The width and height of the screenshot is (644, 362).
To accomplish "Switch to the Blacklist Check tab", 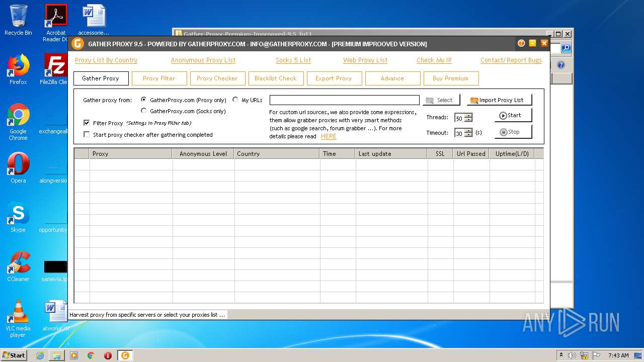I will [x=276, y=78].
